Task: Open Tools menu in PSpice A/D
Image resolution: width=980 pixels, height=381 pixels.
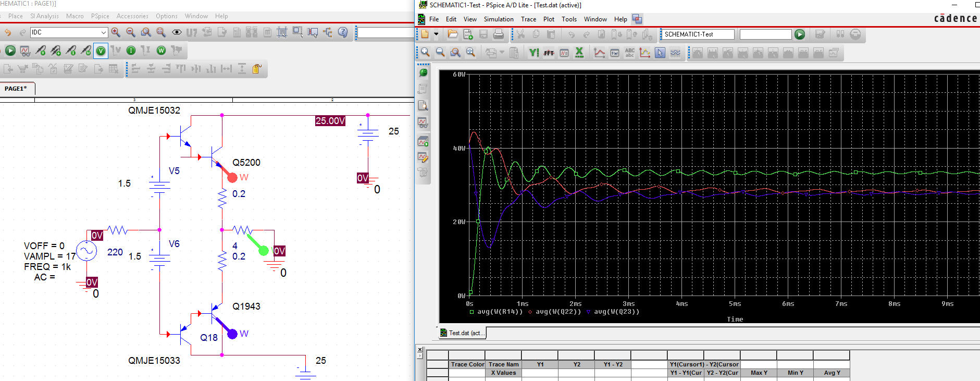Action: coord(569,19)
